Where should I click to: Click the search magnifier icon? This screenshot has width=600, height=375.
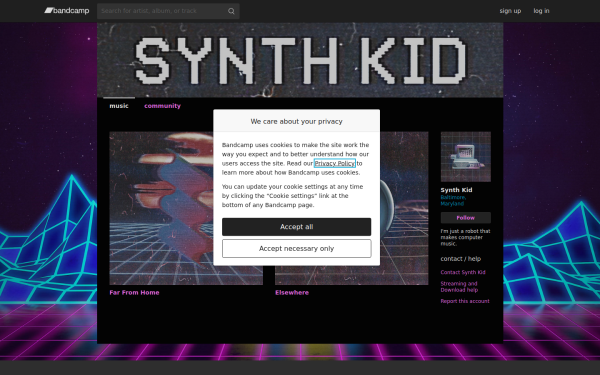click(x=231, y=11)
